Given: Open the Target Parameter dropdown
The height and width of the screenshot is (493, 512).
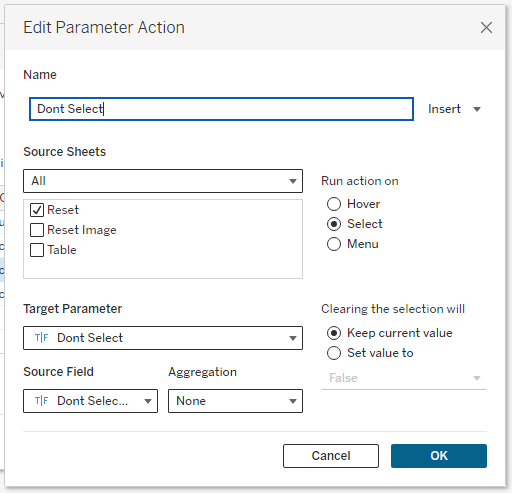Looking at the screenshot, I should [163, 338].
